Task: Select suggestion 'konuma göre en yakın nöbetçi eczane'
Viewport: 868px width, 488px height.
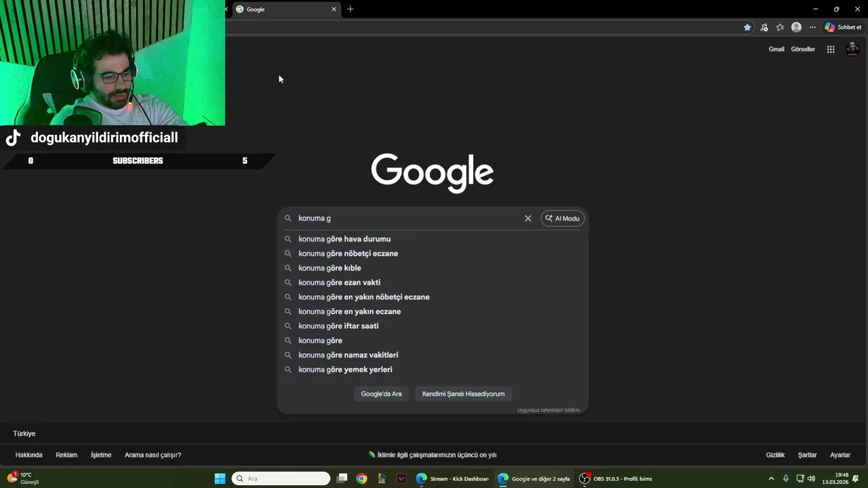Action: (x=433, y=297)
